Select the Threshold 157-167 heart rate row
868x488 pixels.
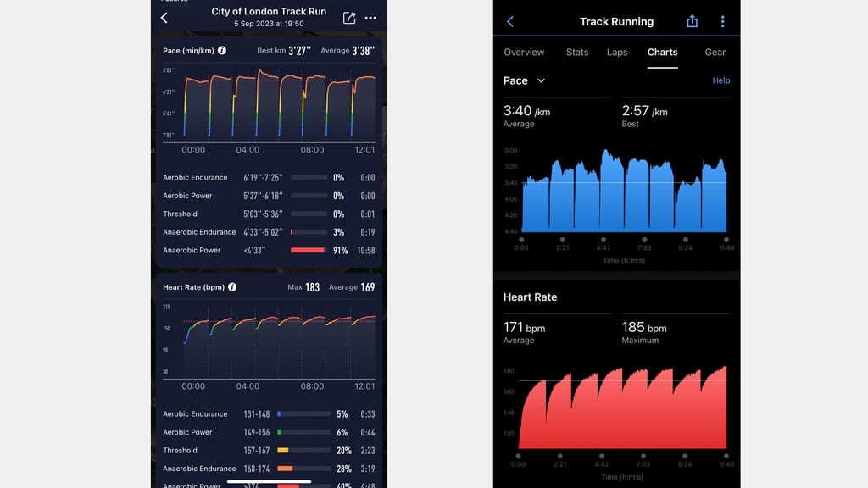coord(269,451)
